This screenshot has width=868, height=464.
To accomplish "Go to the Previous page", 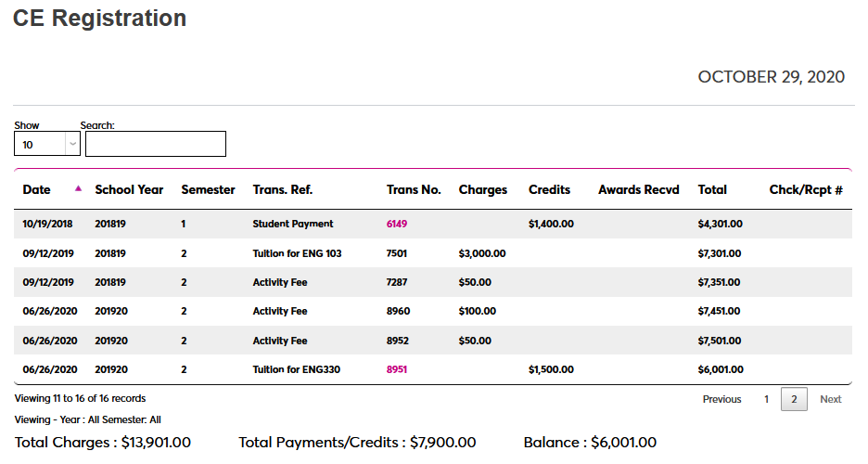I will pyautogui.click(x=721, y=399).
